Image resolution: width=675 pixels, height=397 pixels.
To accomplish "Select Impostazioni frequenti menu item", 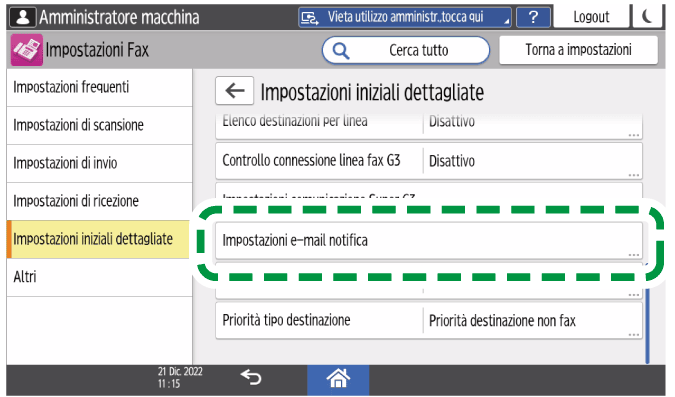I will (99, 87).
